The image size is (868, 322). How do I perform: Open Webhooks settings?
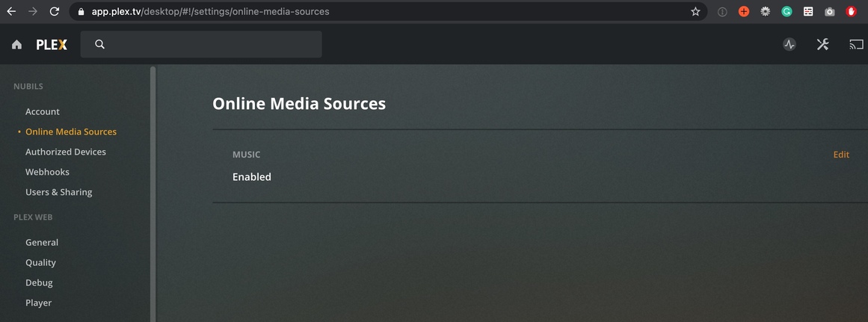(x=47, y=172)
